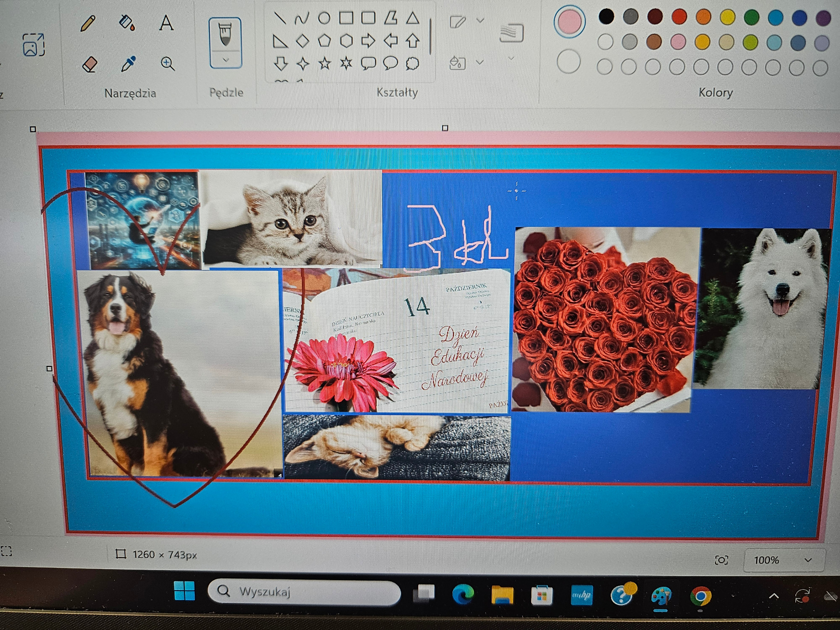The height and width of the screenshot is (630, 840).
Task: Select the Six-point star shape
Action: tap(346, 63)
